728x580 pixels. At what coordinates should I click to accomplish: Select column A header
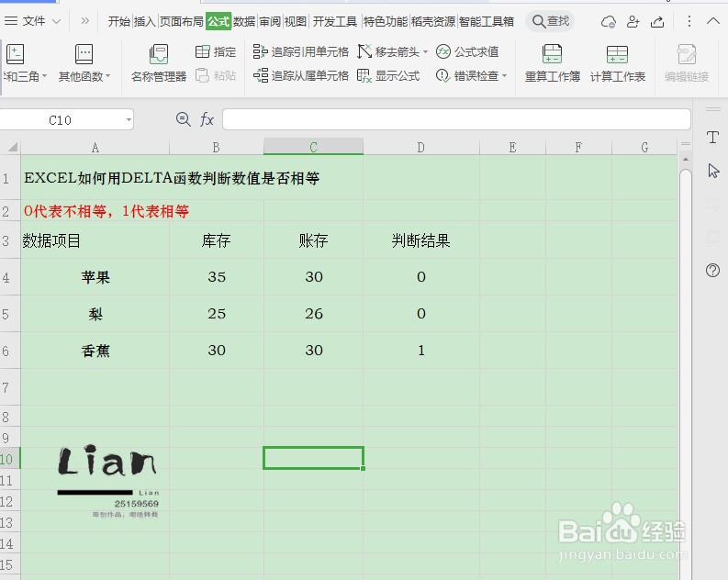click(x=95, y=147)
